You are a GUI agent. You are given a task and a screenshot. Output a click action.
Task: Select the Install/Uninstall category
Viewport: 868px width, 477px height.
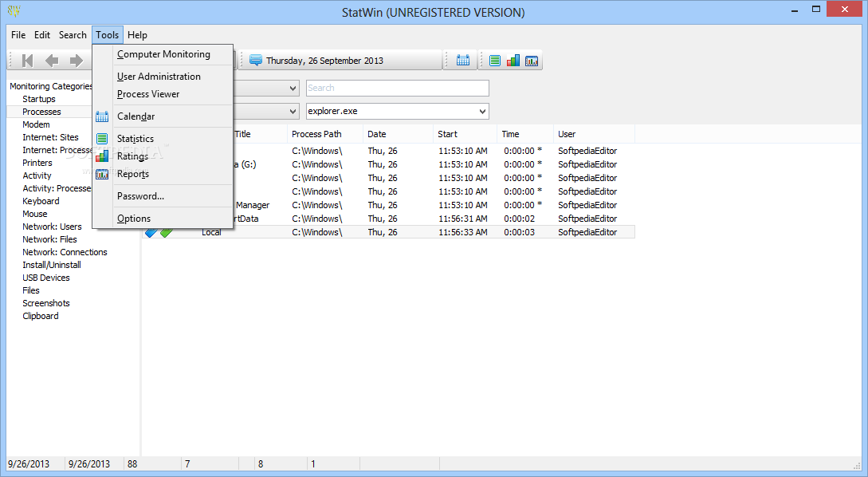[x=52, y=265]
